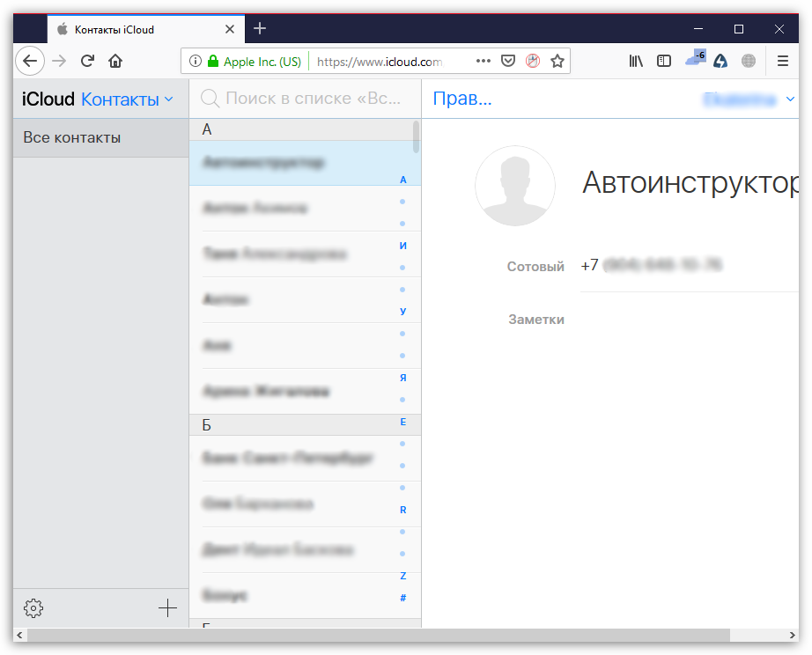Open the browser home page icon
812x655 pixels.
pyautogui.click(x=115, y=61)
